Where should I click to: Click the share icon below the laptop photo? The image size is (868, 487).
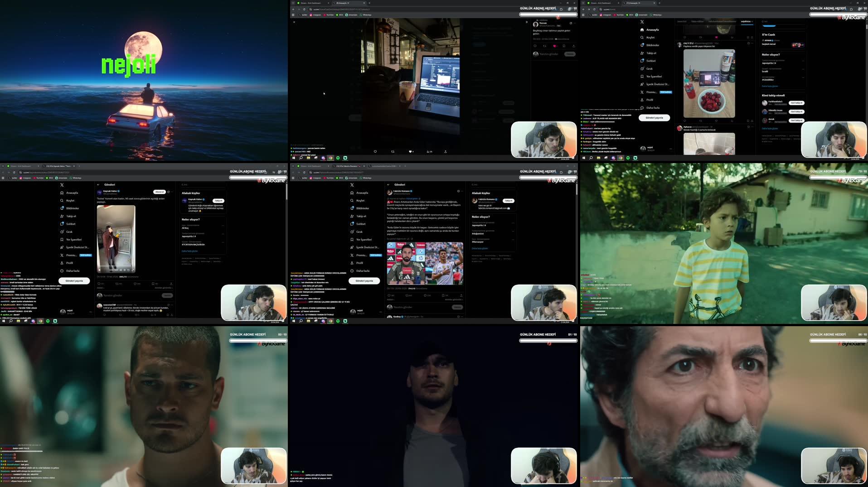point(445,152)
